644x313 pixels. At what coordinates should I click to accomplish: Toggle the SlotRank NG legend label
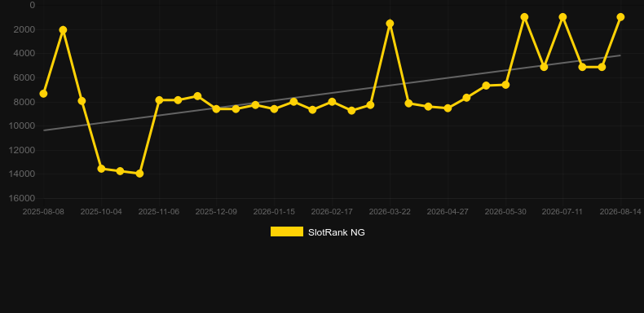(337, 232)
